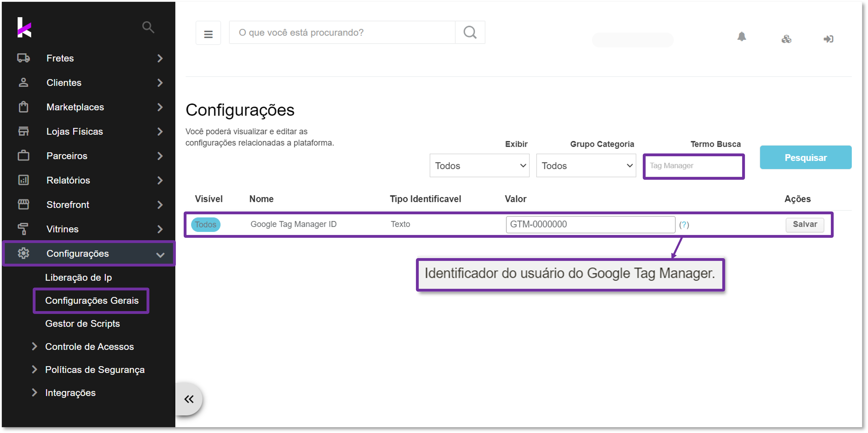
Task: Click the Nome column header
Action: pos(262,199)
